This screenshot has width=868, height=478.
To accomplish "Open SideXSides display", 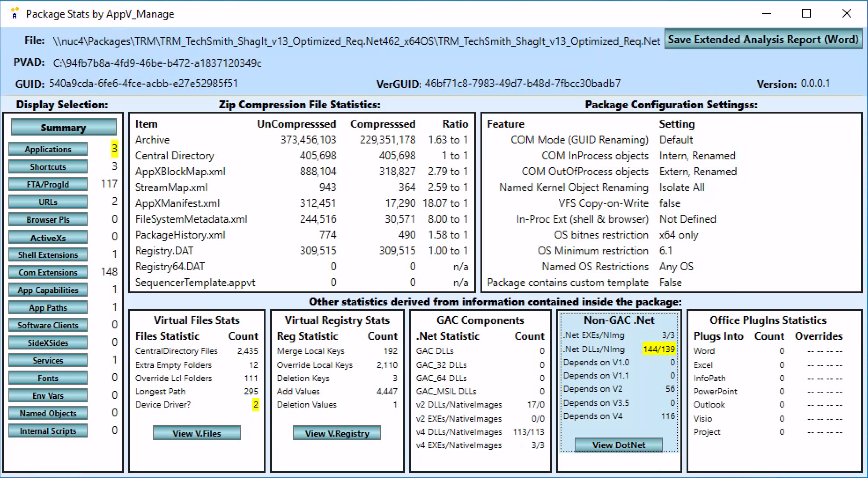I will (48, 343).
